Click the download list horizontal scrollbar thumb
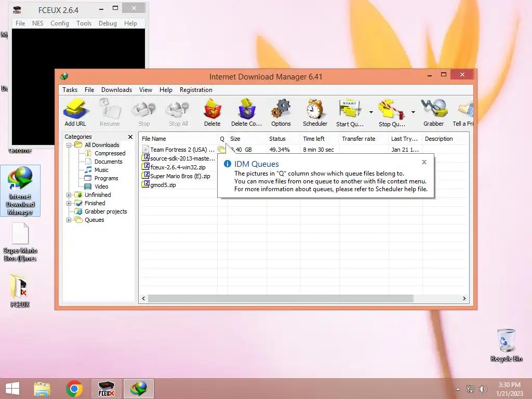Screen dimensions: 532x399 281,299
